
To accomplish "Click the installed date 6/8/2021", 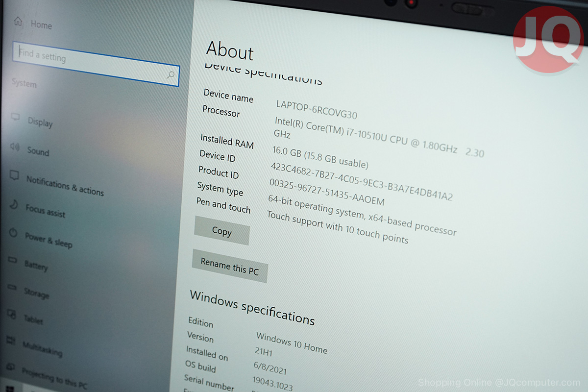I will point(270,368).
